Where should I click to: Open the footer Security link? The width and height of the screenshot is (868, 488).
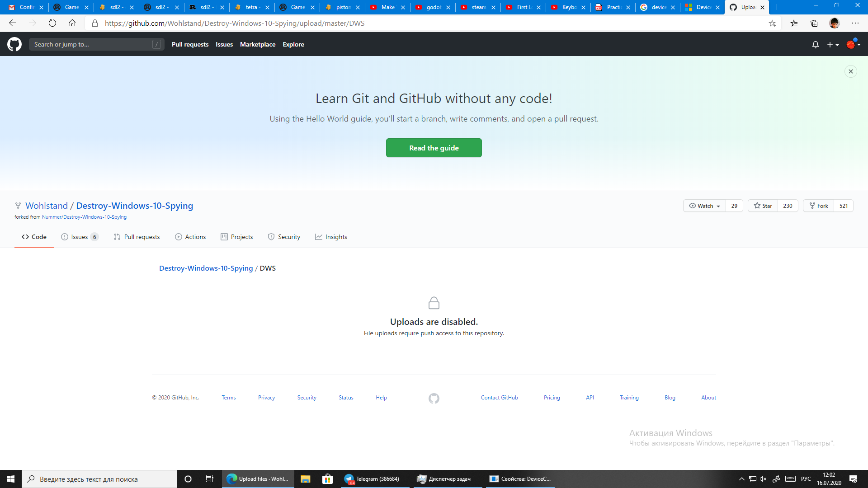click(x=307, y=398)
